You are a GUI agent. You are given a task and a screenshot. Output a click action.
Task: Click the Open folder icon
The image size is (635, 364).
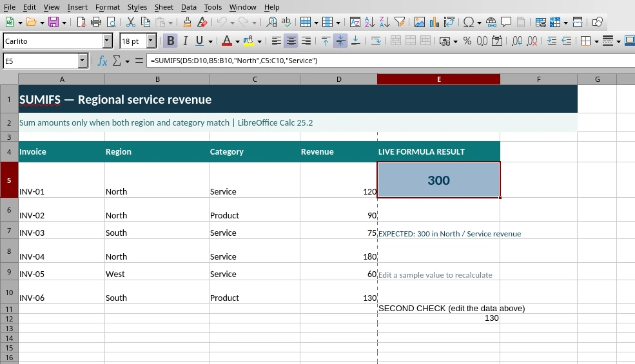point(31,22)
